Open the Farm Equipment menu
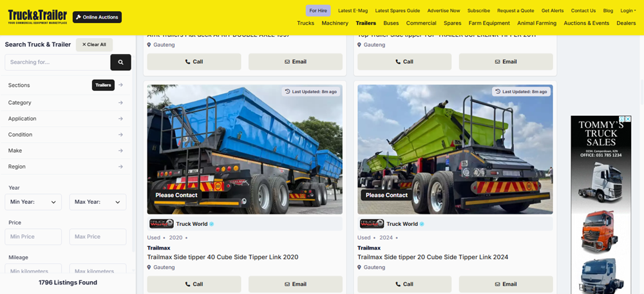The height and width of the screenshot is (294, 644). pos(489,23)
